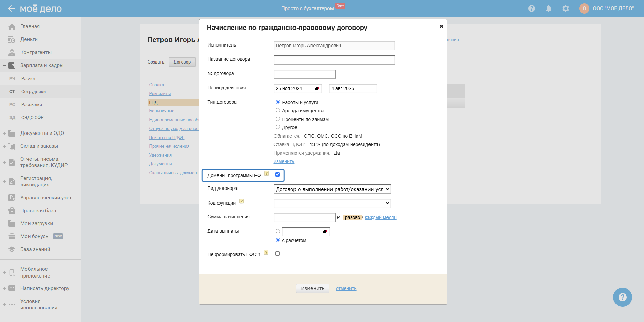Image resolution: width=644 pixels, height=322 pixels.
Task: Open the settings gear icon
Action: (565, 8)
